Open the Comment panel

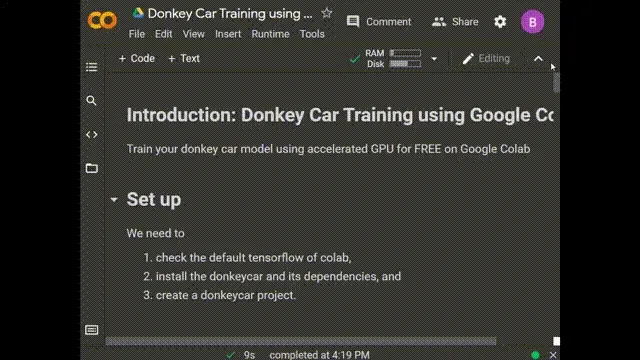click(379, 22)
